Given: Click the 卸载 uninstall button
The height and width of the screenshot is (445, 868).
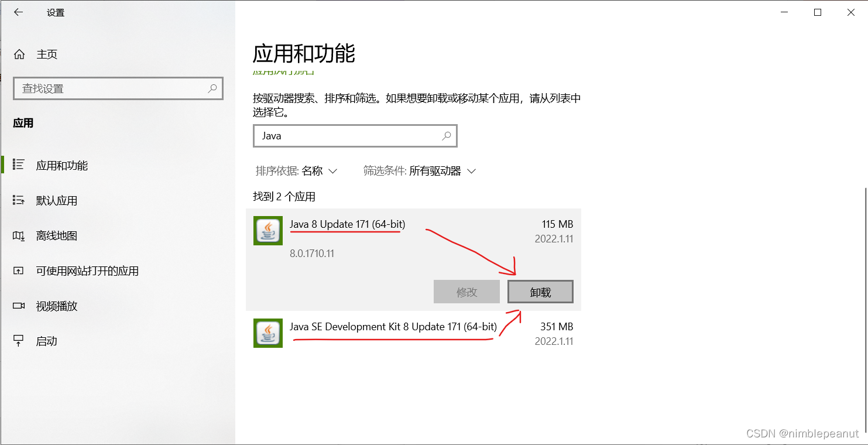Looking at the screenshot, I should tap(540, 292).
